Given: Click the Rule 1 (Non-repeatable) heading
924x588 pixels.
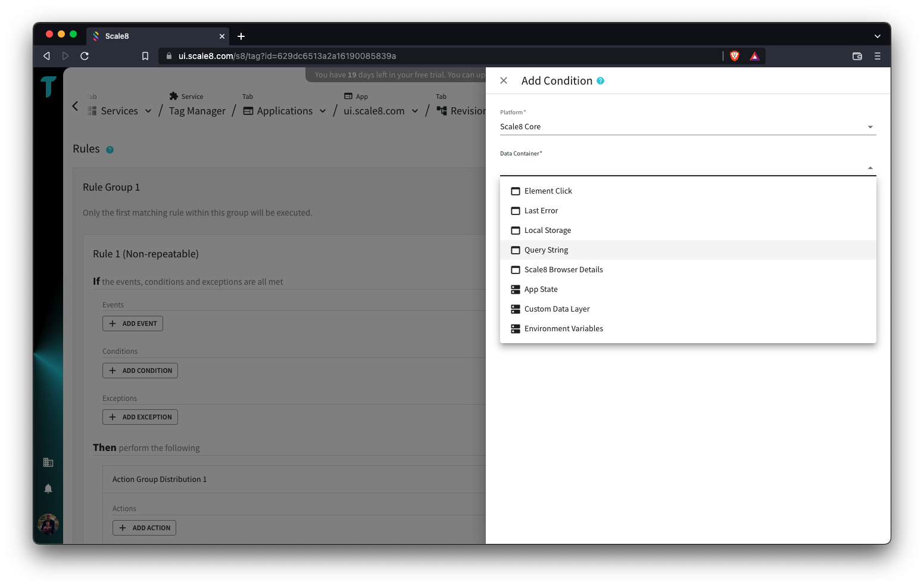Looking at the screenshot, I should [x=146, y=254].
